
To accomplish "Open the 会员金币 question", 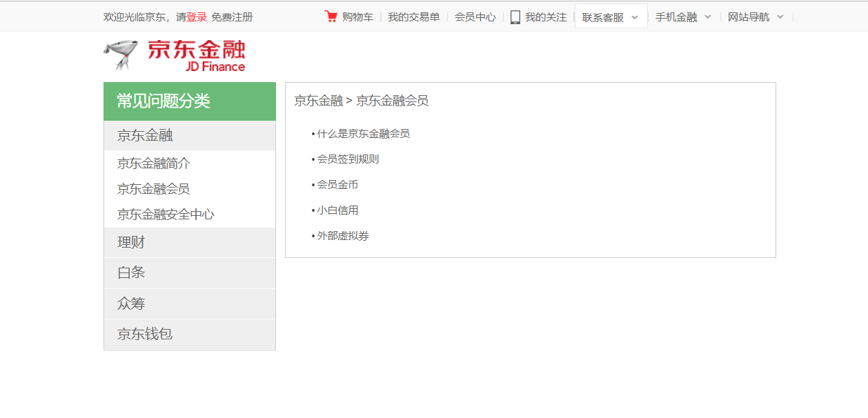I will pyautogui.click(x=337, y=185).
